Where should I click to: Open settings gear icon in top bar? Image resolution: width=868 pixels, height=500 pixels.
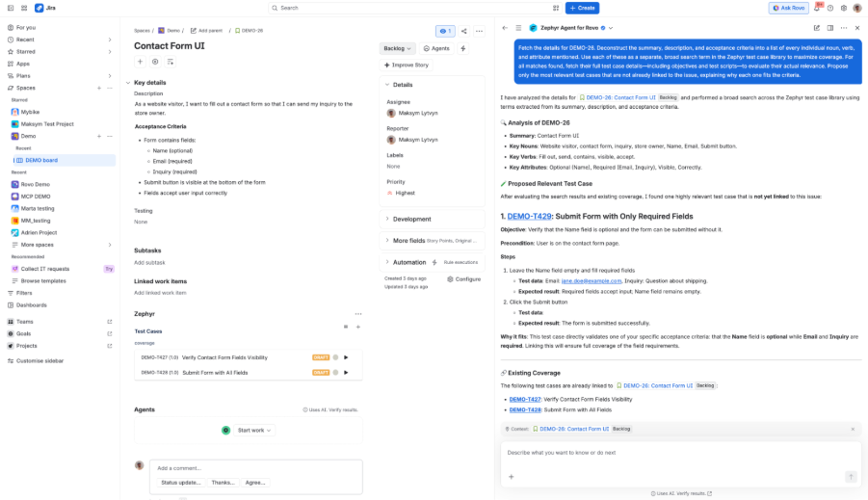pyautogui.click(x=844, y=8)
